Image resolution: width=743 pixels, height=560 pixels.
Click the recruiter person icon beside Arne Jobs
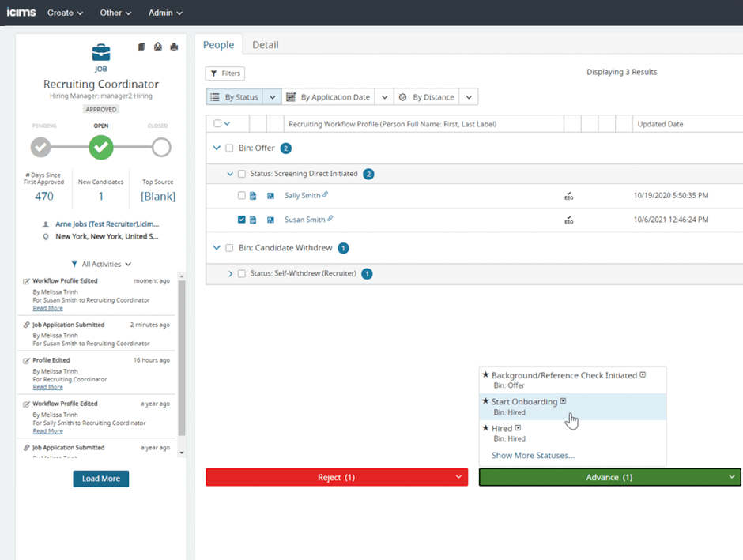[46, 224]
